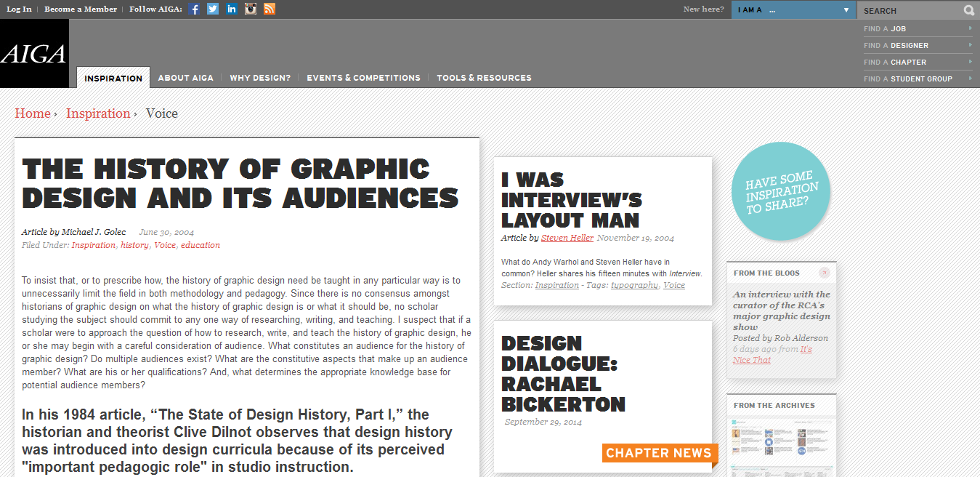Follow the 'typography' tag link
980x477 pixels.
click(634, 285)
